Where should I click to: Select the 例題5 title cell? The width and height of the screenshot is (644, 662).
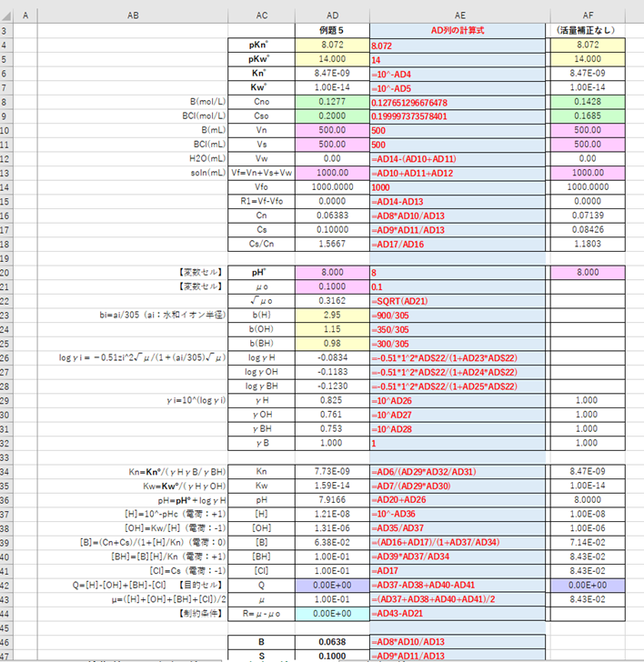point(332,31)
